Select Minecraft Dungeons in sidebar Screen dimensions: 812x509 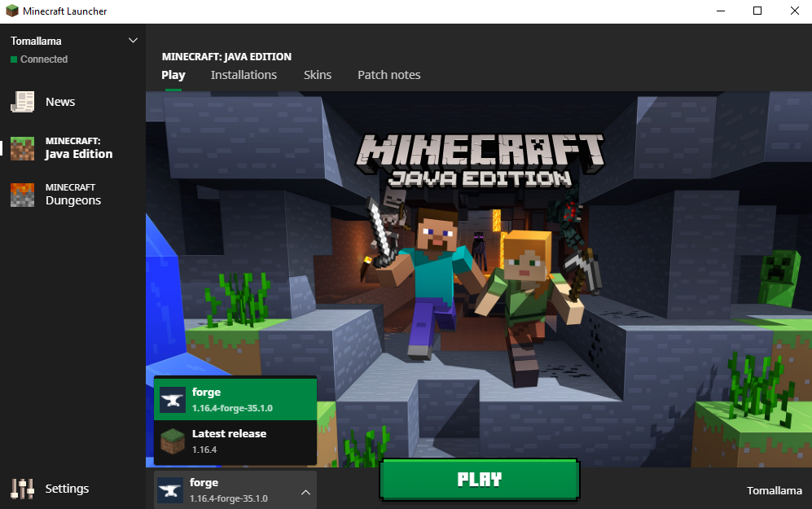pos(72,195)
